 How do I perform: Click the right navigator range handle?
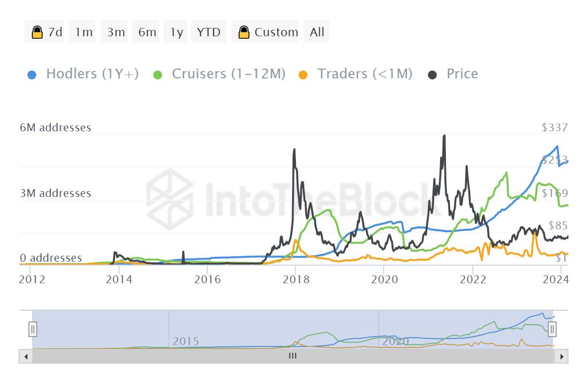point(552,329)
